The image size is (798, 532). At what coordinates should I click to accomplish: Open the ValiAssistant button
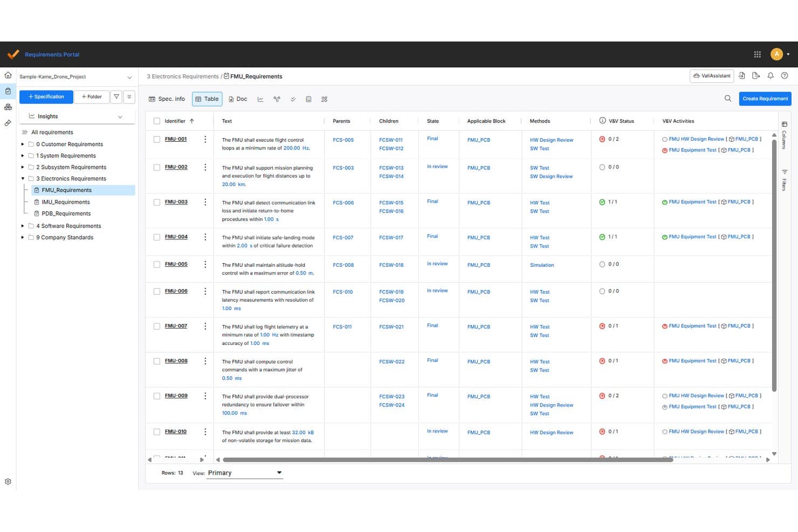[712, 76]
